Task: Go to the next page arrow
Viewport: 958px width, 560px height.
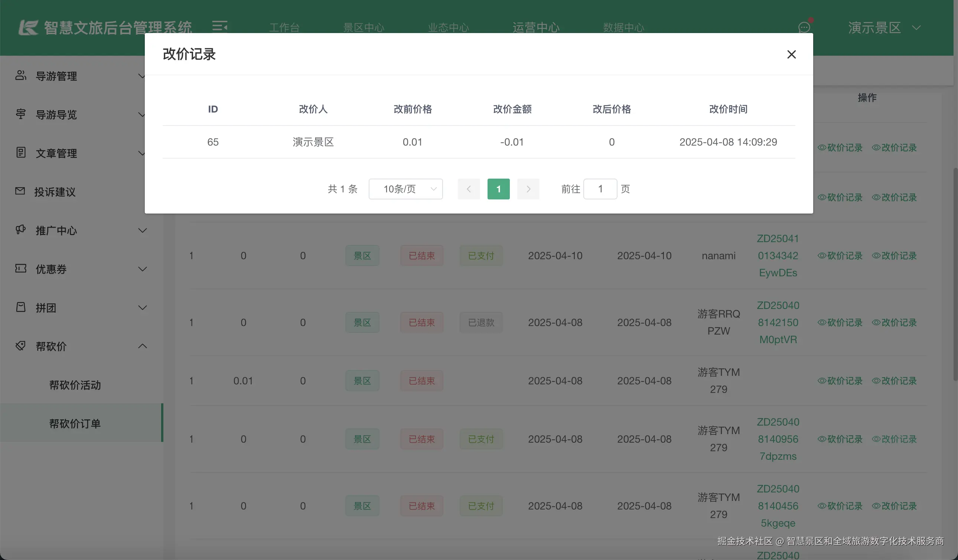Action: click(528, 189)
